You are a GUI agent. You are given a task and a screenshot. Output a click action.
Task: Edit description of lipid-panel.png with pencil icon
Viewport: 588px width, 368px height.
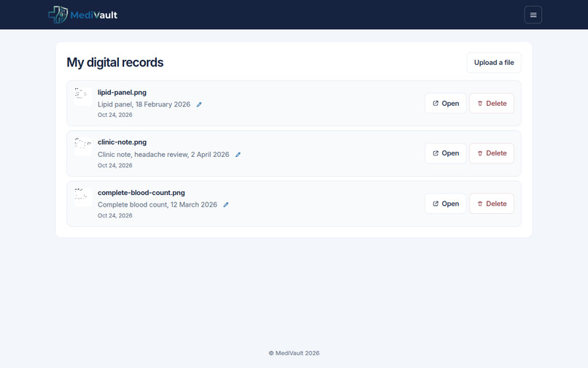pyautogui.click(x=199, y=104)
